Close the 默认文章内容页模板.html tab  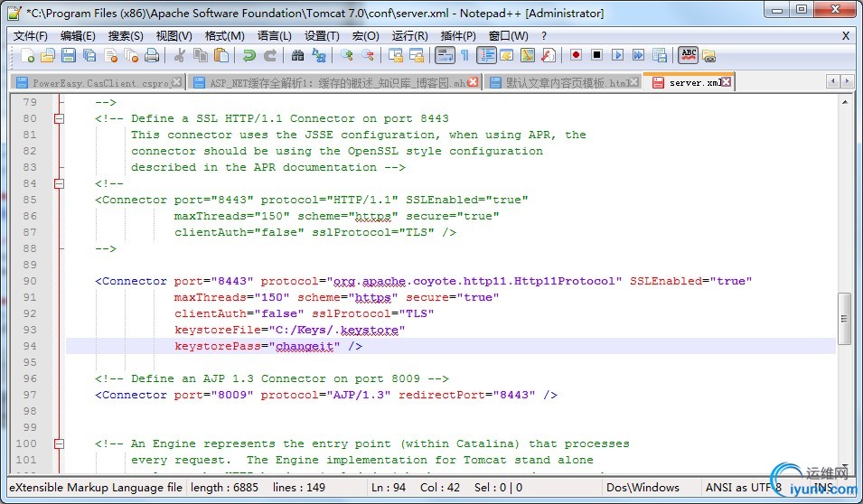click(x=634, y=82)
